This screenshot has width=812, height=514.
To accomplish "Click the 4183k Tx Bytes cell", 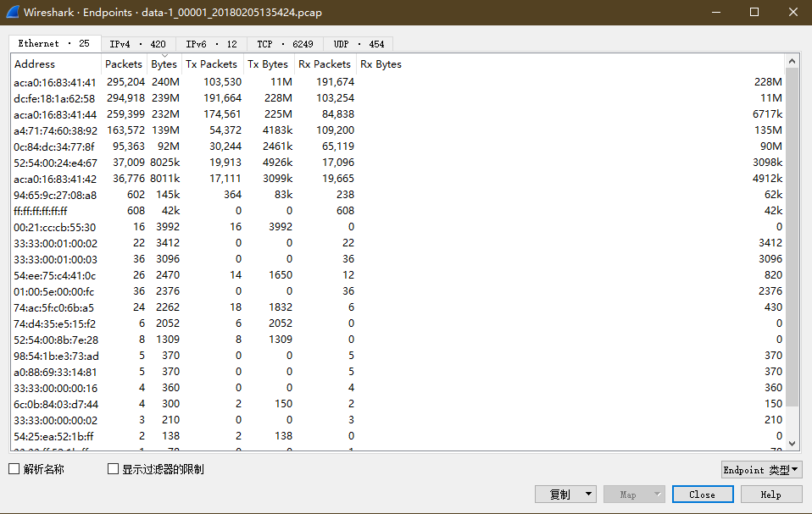I will (277, 130).
